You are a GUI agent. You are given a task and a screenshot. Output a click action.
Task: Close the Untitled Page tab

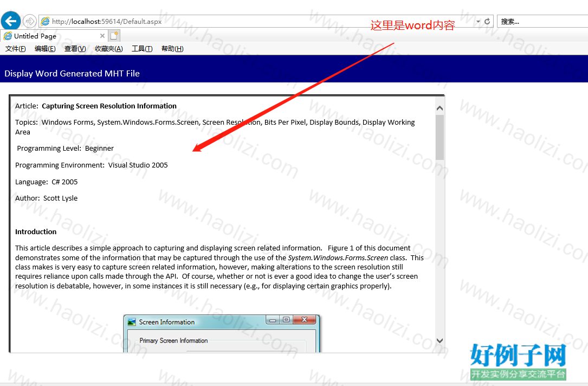(x=102, y=36)
